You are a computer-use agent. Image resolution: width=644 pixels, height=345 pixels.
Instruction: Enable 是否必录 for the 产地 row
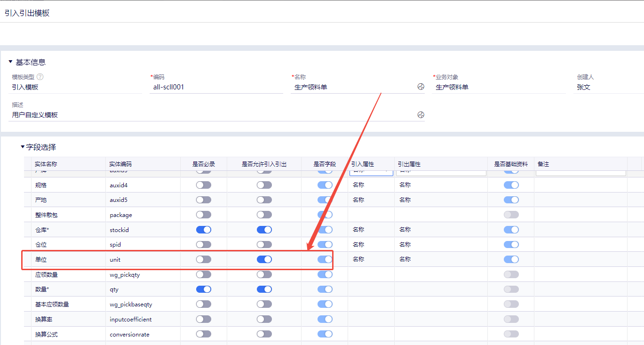204,200
